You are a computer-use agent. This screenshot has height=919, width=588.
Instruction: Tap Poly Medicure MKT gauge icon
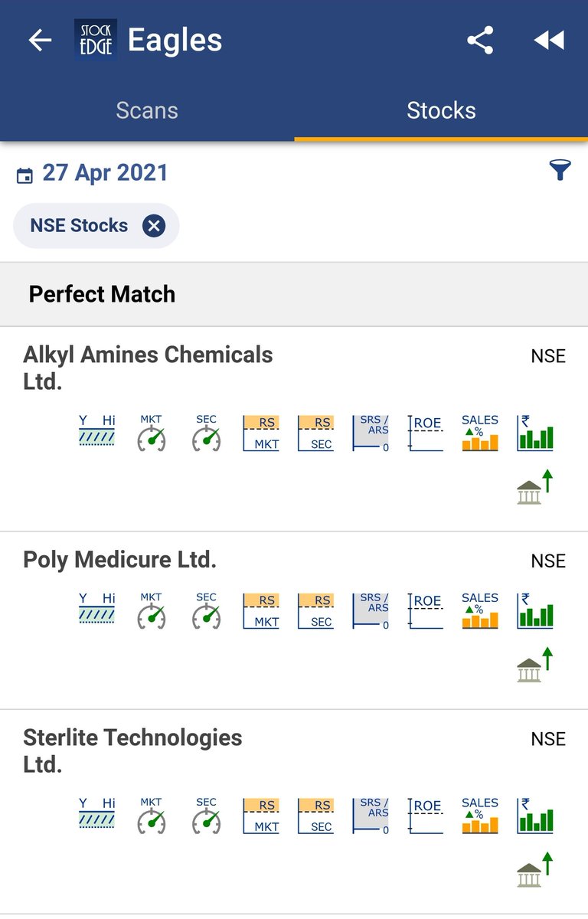point(152,610)
